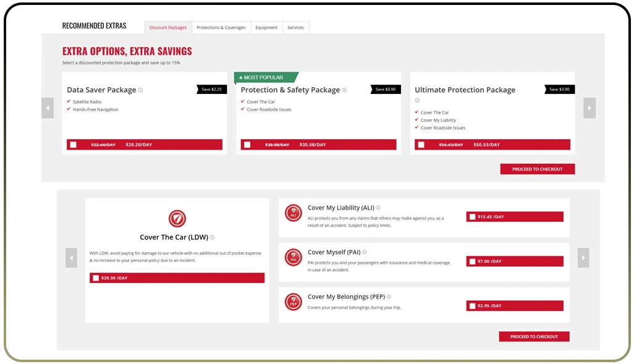Select the Ultimate Protection Package checkbox
Viewport: 634px width, 364px height.
(421, 145)
